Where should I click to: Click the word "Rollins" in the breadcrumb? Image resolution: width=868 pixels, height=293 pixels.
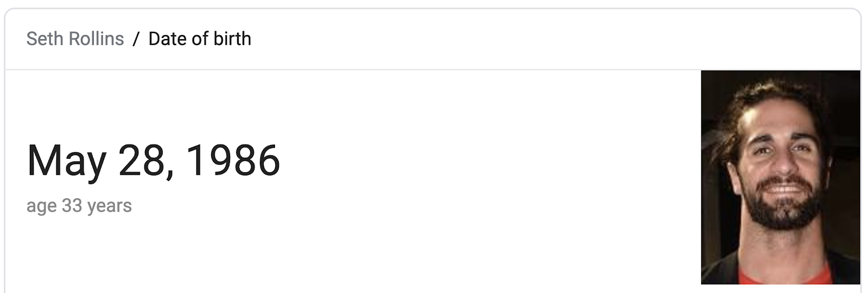(x=96, y=39)
